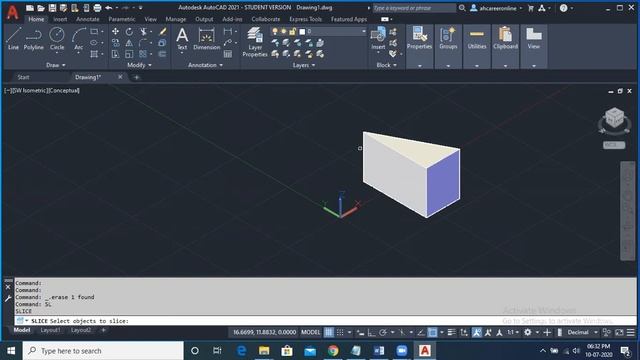Toggle grid display in status bar

click(x=329, y=332)
